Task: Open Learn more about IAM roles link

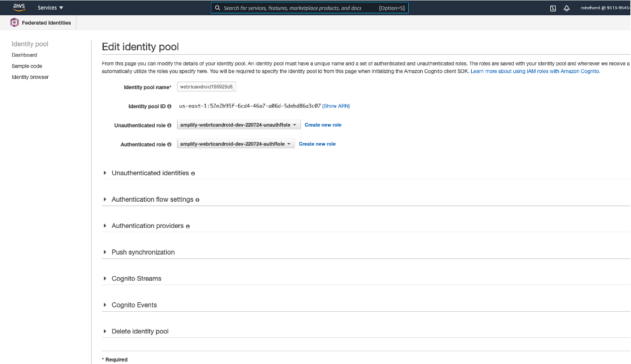Action: [535, 71]
